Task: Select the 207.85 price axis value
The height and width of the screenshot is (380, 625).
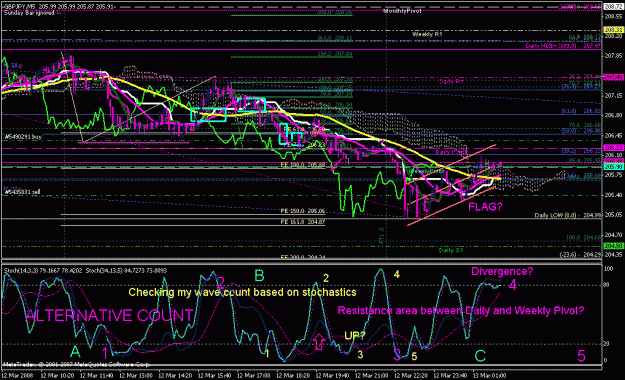Action: pos(613,56)
